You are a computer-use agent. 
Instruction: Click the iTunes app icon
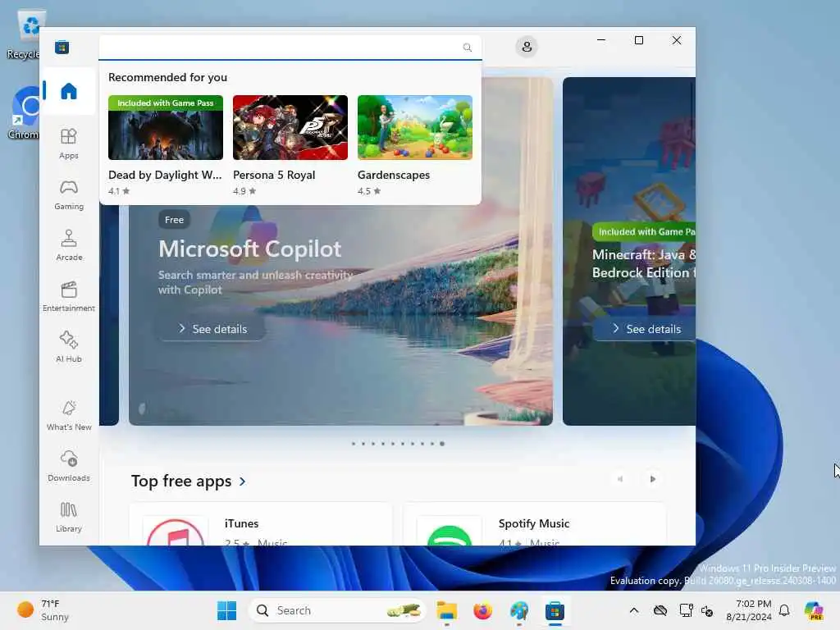(x=176, y=532)
